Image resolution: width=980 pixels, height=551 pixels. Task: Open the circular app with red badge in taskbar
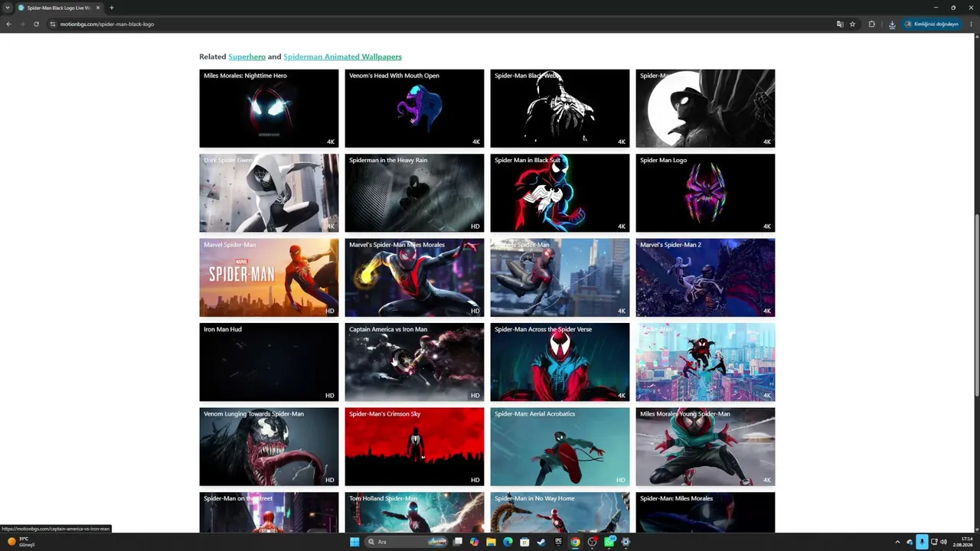tap(592, 542)
